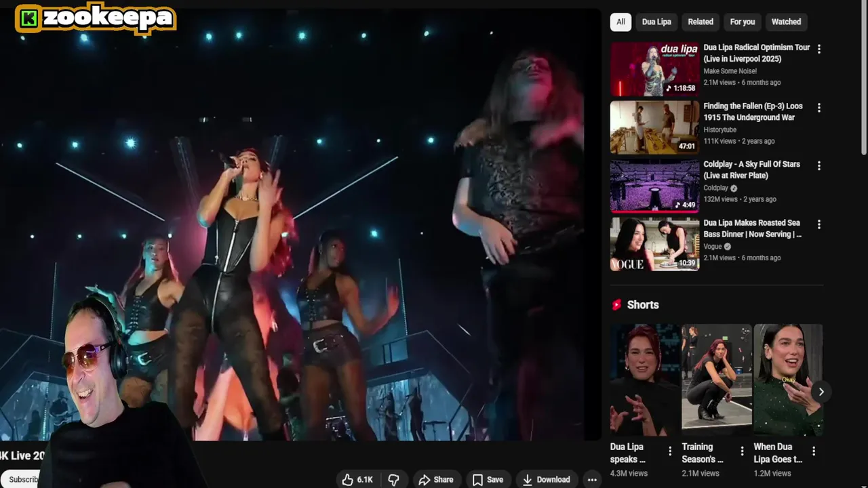Image resolution: width=868 pixels, height=488 pixels.
Task: Open Dua Lipa Roasted Sea Bass thumbnail
Action: pyautogui.click(x=654, y=244)
